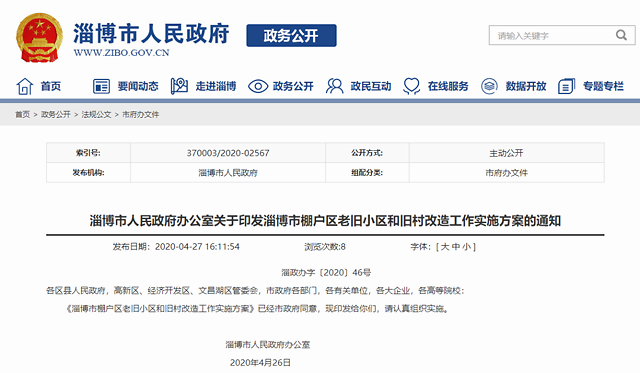Click the 淄博市人民政府 site title
This screenshot has height=373, width=640.
pos(151,33)
